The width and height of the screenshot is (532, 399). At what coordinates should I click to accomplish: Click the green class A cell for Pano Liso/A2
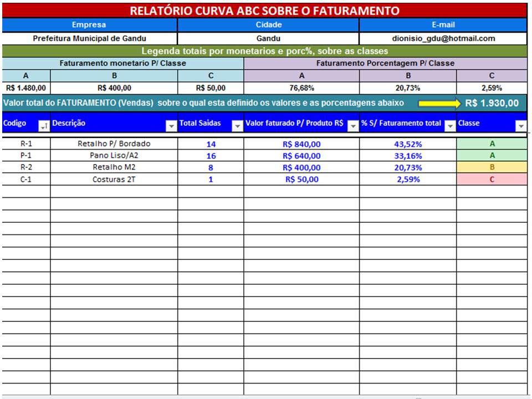coord(492,156)
